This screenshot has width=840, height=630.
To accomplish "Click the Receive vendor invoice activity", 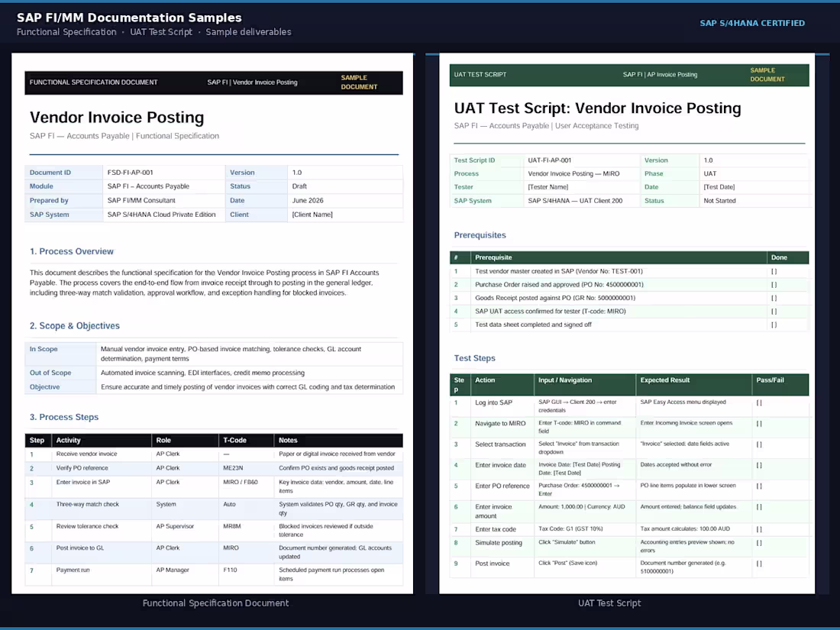I will tap(86, 454).
